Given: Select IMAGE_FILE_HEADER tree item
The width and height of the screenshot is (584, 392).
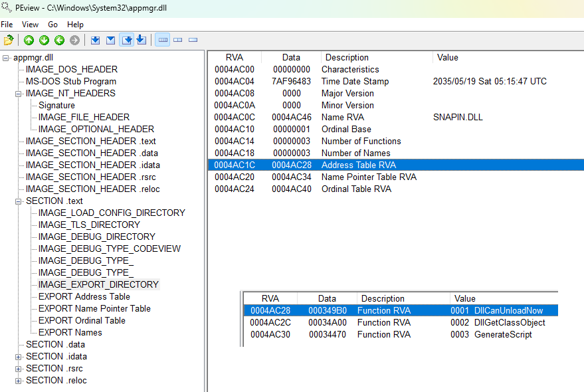Looking at the screenshot, I should [84, 117].
